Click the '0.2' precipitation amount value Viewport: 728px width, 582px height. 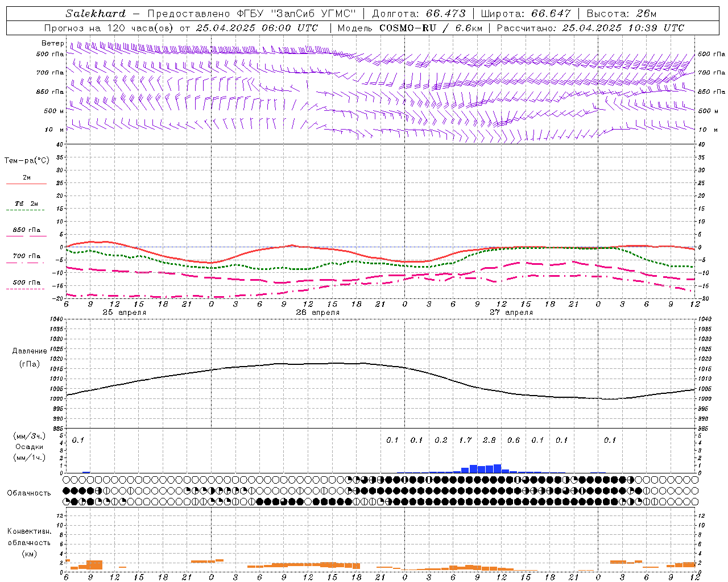(441, 440)
